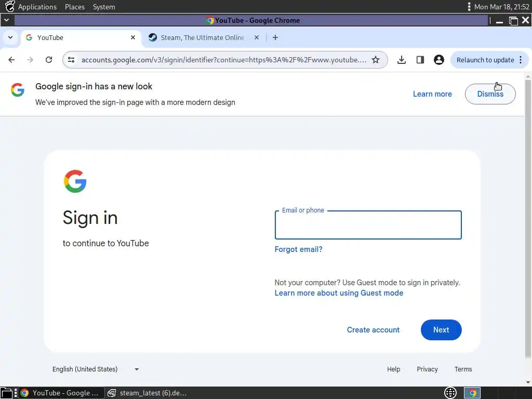Click the address bar URL
This screenshot has width=532, height=399.
pyautogui.click(x=224, y=60)
